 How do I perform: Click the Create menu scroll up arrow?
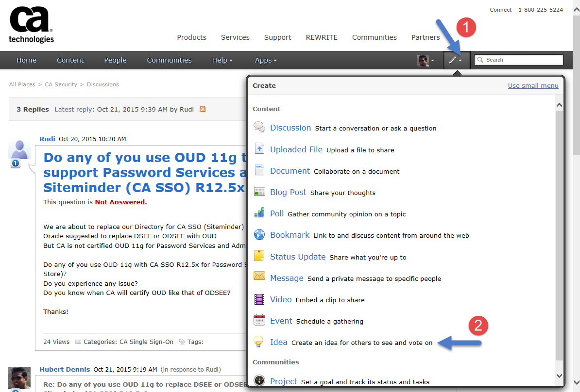559,105
